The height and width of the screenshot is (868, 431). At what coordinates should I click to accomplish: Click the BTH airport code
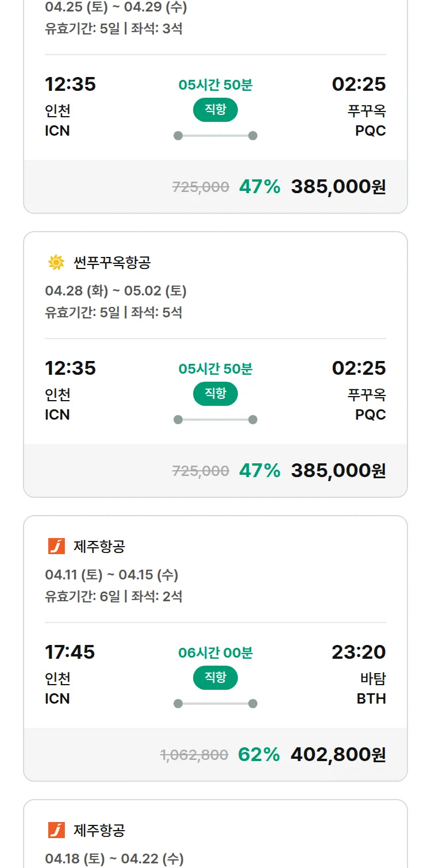pos(371,698)
